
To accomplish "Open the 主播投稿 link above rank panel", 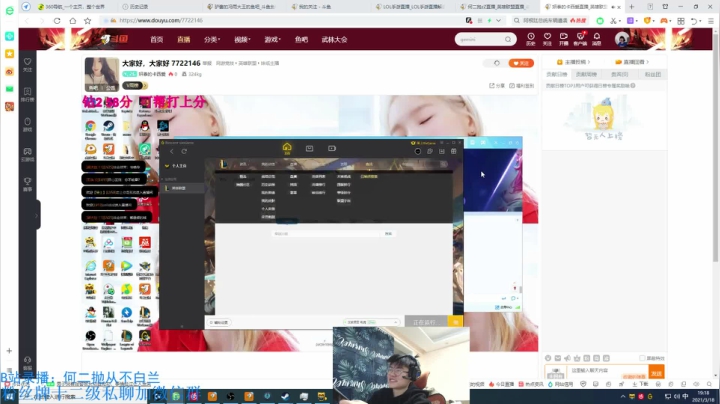I will [574, 62].
